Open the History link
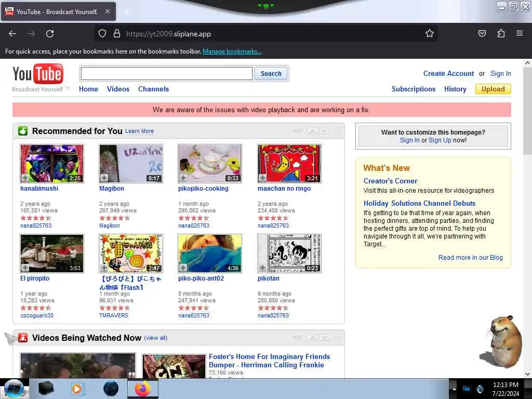Viewport: 532px width, 399px height. 455,89
